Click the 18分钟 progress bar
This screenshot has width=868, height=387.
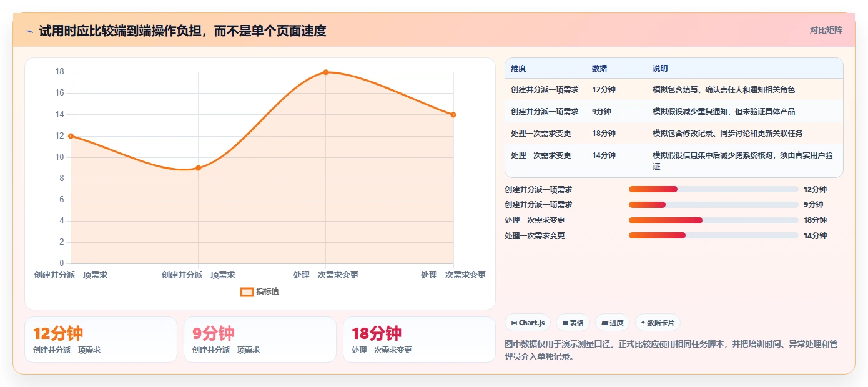pos(714,220)
